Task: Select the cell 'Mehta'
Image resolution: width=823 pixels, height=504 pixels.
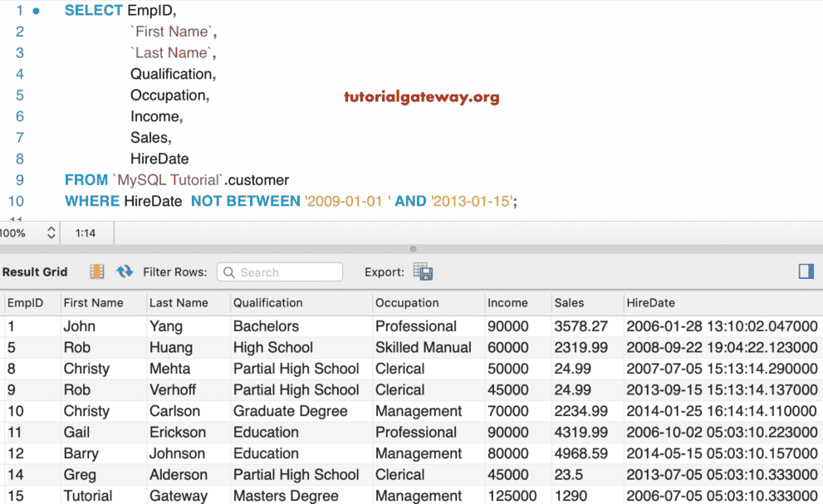Action: [x=170, y=369]
